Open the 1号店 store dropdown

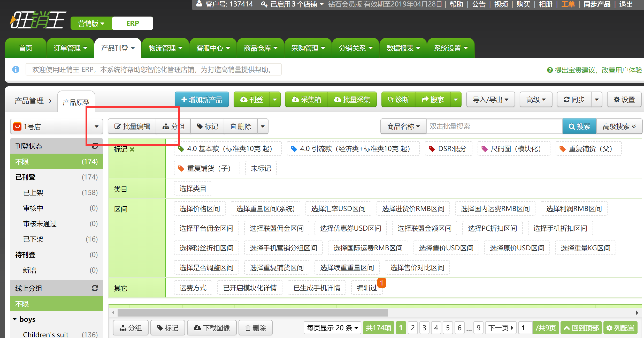tap(57, 126)
